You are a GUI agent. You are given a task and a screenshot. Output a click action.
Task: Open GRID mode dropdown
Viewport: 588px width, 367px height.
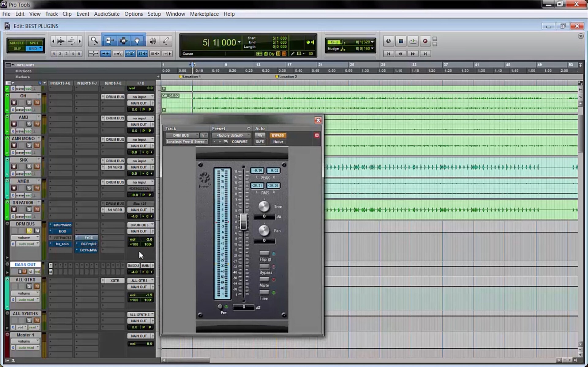coord(40,48)
